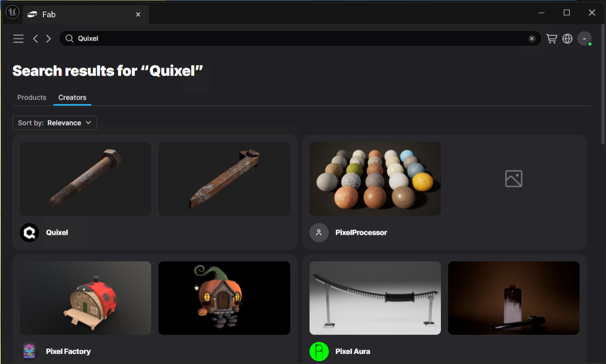Open Quixel's rusty bolt thumbnail
606x364 pixels.
[85, 179]
